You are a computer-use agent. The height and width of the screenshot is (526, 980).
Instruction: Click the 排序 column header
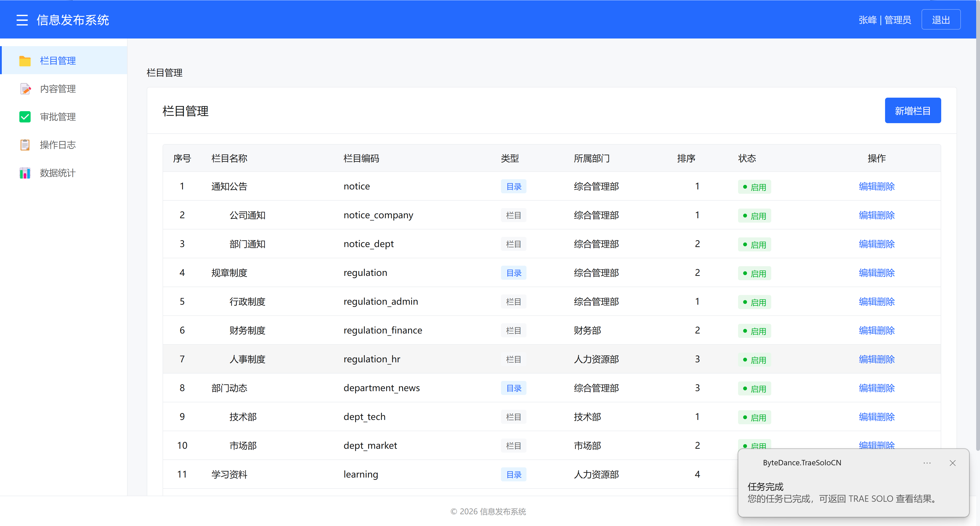(686, 158)
